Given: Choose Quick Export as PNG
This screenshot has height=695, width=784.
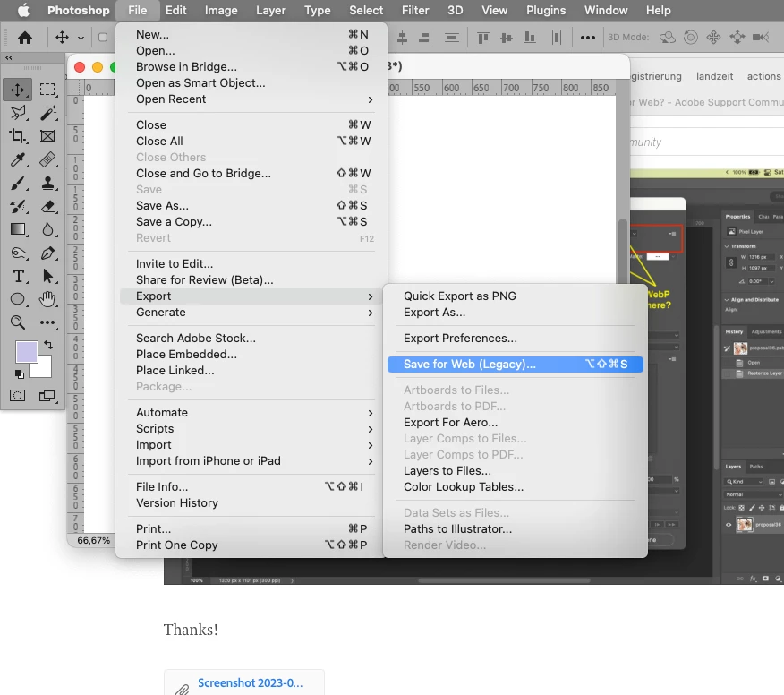Looking at the screenshot, I should (515, 296).
